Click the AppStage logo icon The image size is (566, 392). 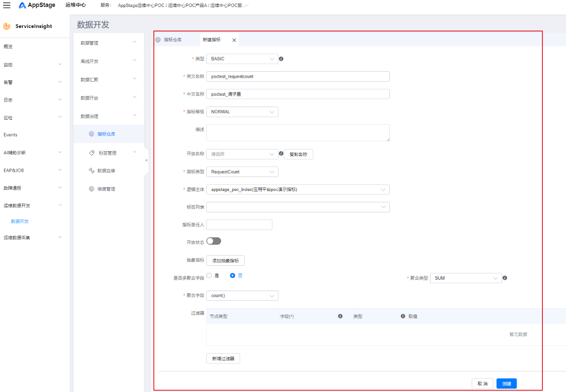point(22,5)
